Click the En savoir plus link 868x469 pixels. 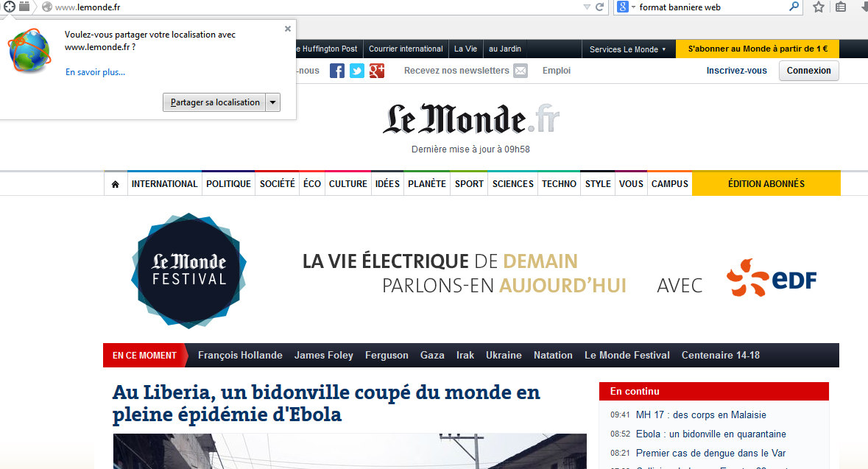[x=95, y=72]
